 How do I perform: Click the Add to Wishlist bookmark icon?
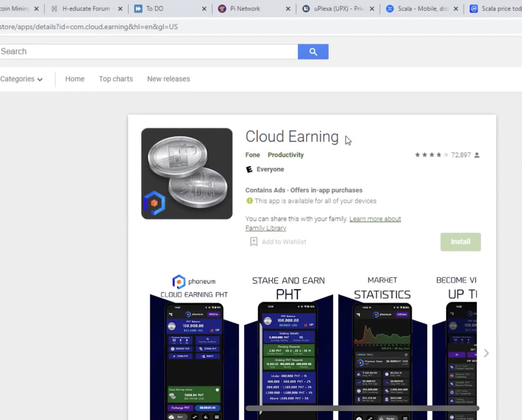(254, 242)
